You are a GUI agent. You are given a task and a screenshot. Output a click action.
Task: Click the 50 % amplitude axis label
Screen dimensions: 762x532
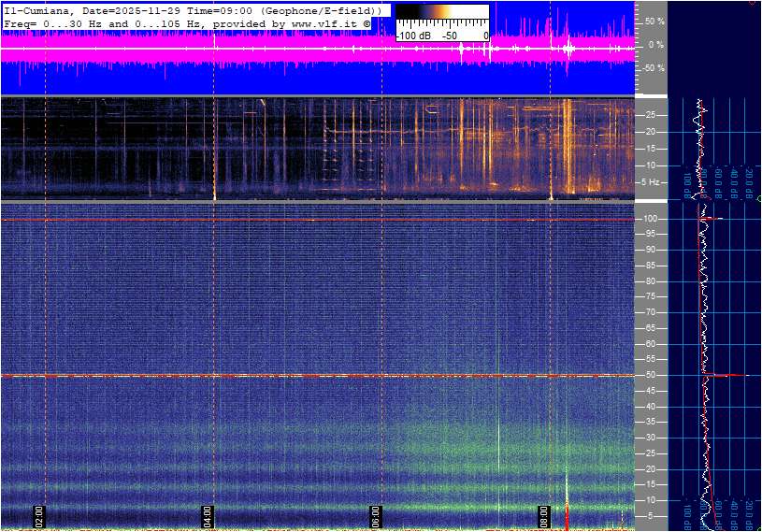tap(655, 21)
